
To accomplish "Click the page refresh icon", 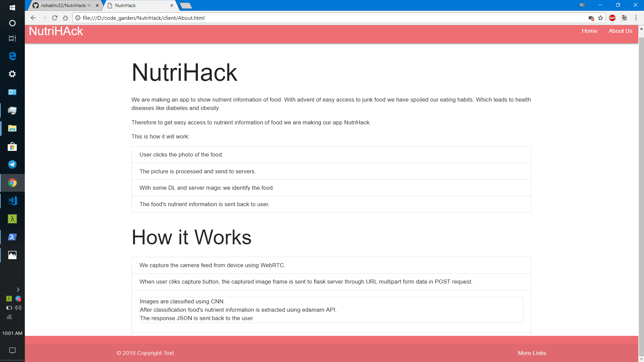I will coord(55,18).
